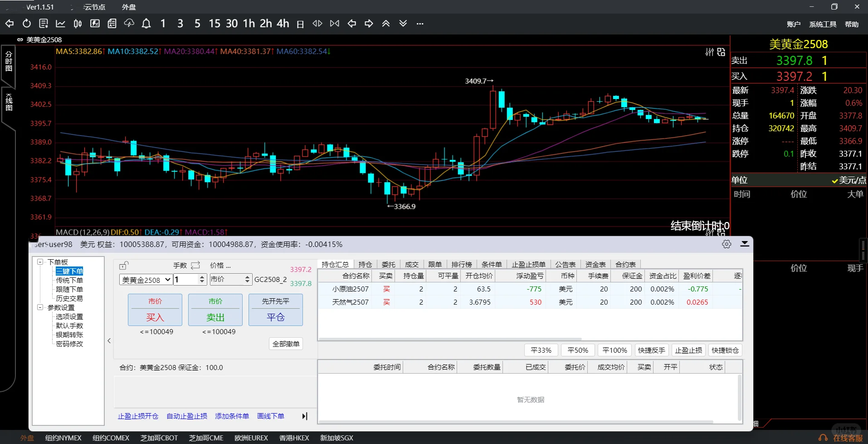The width and height of the screenshot is (868, 444).
Task: Select 银期转账 in the settings tree
Action: pos(69,335)
